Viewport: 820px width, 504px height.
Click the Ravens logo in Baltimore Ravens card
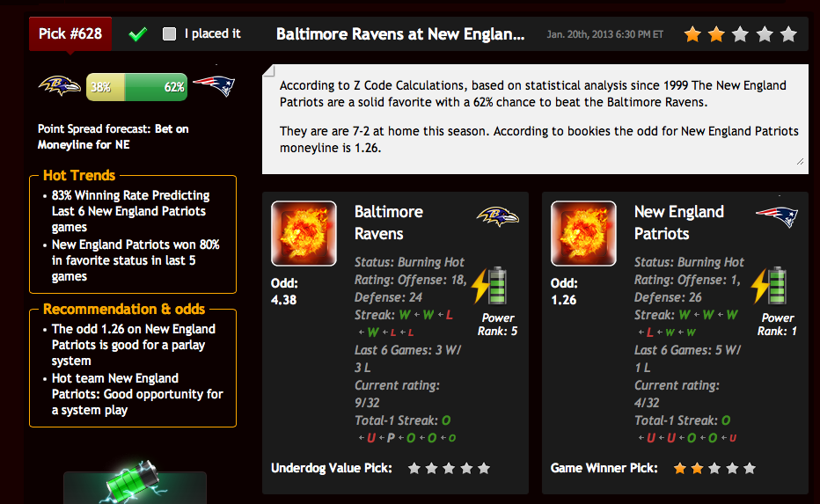[x=498, y=215]
